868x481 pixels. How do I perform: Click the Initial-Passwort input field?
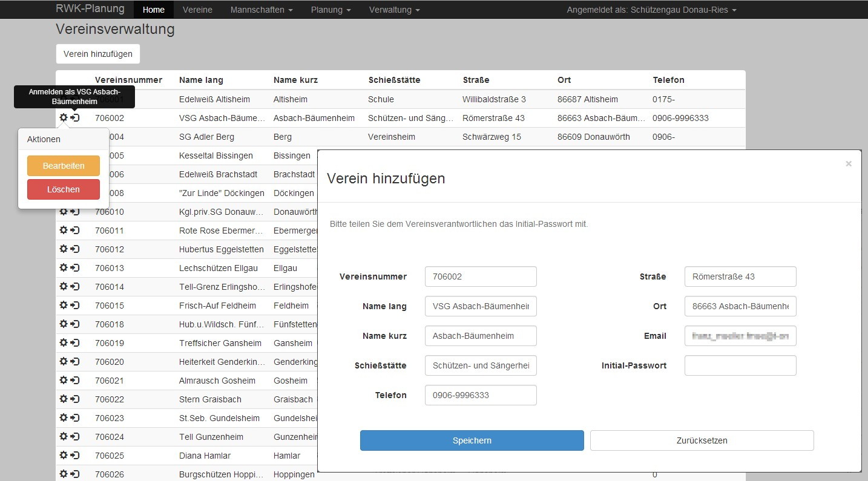(740, 365)
